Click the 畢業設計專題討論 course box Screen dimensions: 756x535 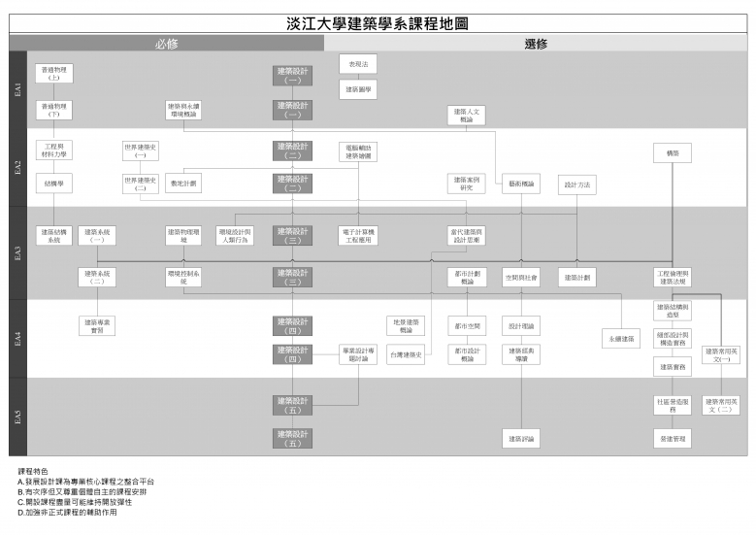coord(358,354)
